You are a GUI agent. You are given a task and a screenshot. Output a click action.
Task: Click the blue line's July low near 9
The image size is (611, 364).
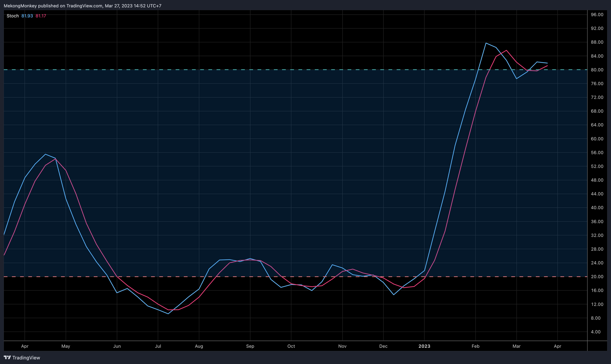pos(168,314)
